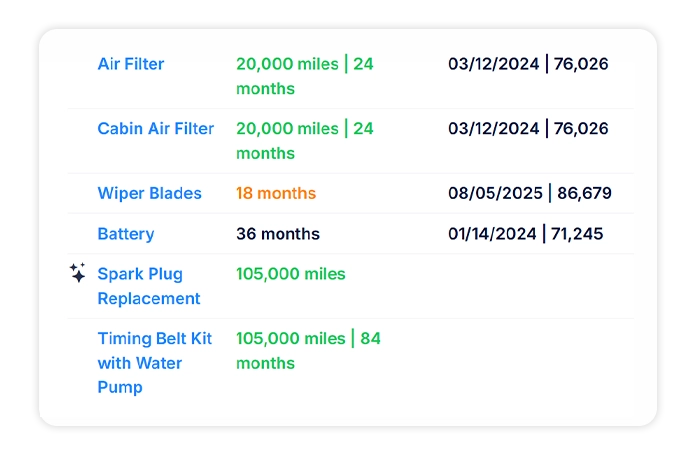Select the Wiper Blades service item

pos(149,193)
